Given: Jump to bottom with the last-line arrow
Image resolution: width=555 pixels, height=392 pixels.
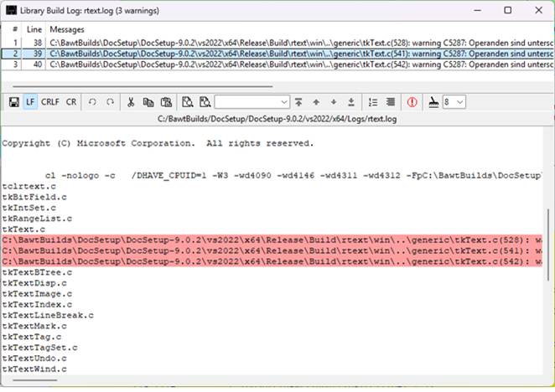Looking at the screenshot, I should coord(350,101).
